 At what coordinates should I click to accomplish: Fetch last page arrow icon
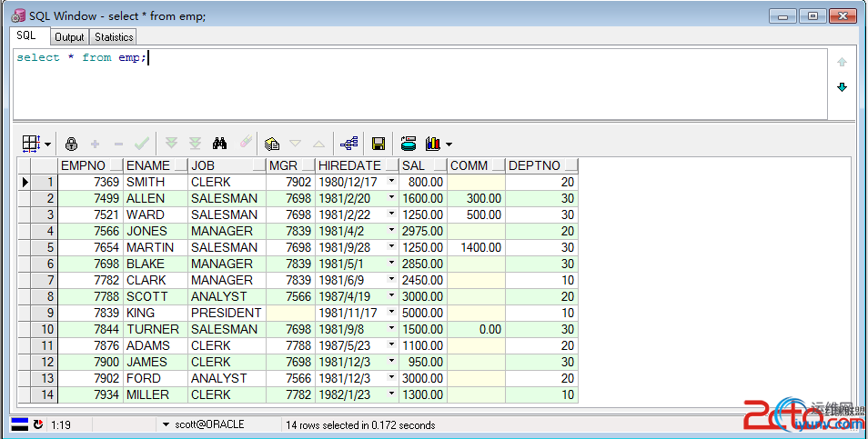(x=196, y=144)
